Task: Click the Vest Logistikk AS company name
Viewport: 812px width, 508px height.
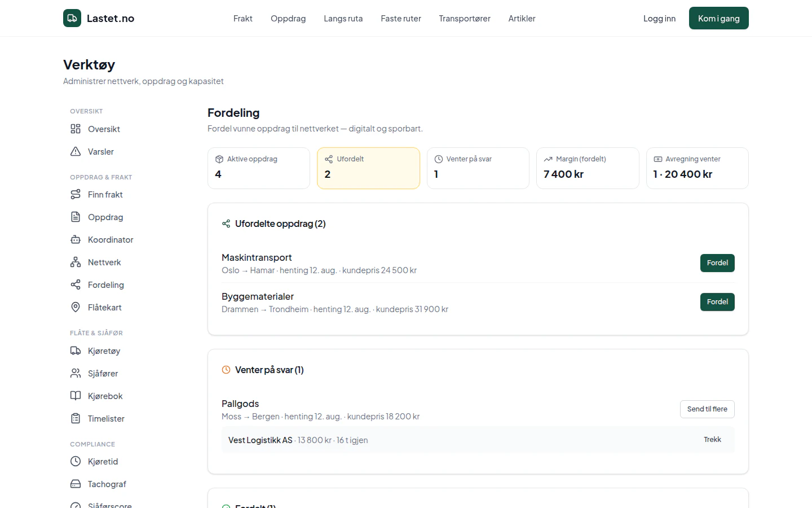Action: (x=261, y=440)
